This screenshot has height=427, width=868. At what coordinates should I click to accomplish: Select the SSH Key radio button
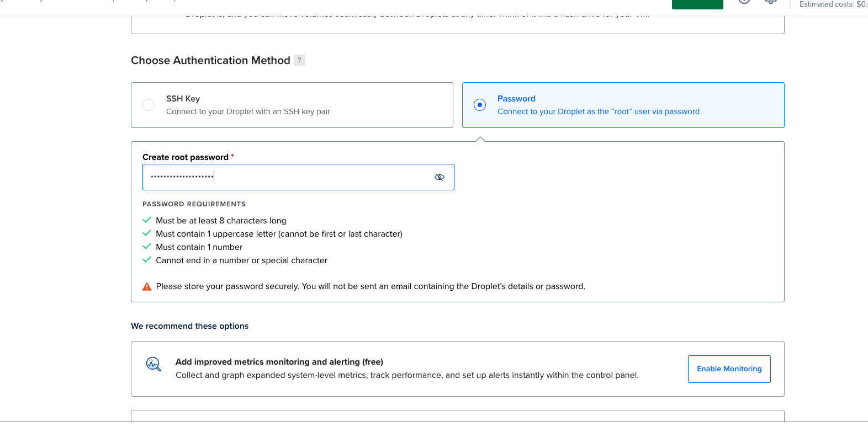tap(149, 105)
